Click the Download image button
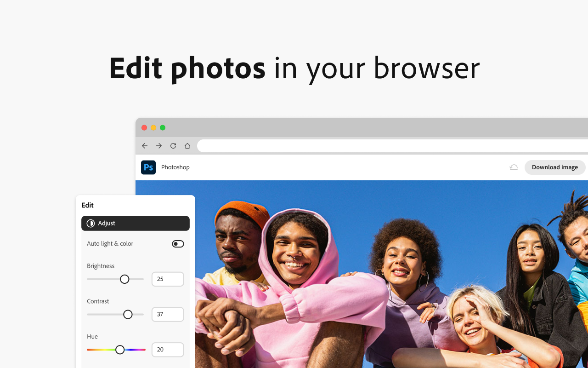588x368 pixels. [554, 167]
